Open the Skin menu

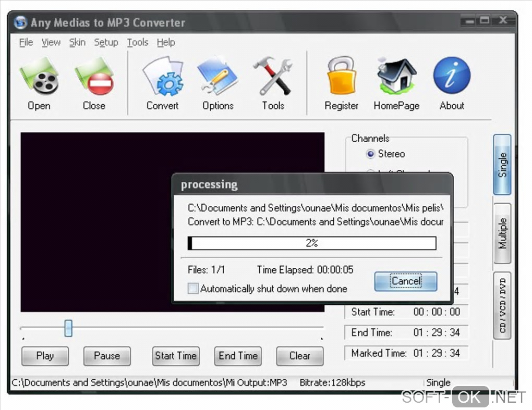(77, 42)
